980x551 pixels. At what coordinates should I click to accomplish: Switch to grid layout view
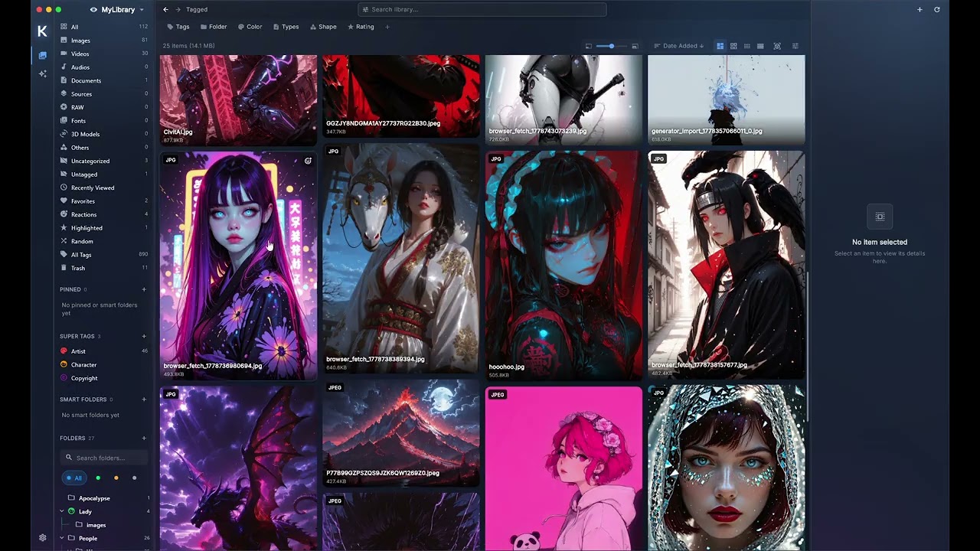pyautogui.click(x=733, y=46)
